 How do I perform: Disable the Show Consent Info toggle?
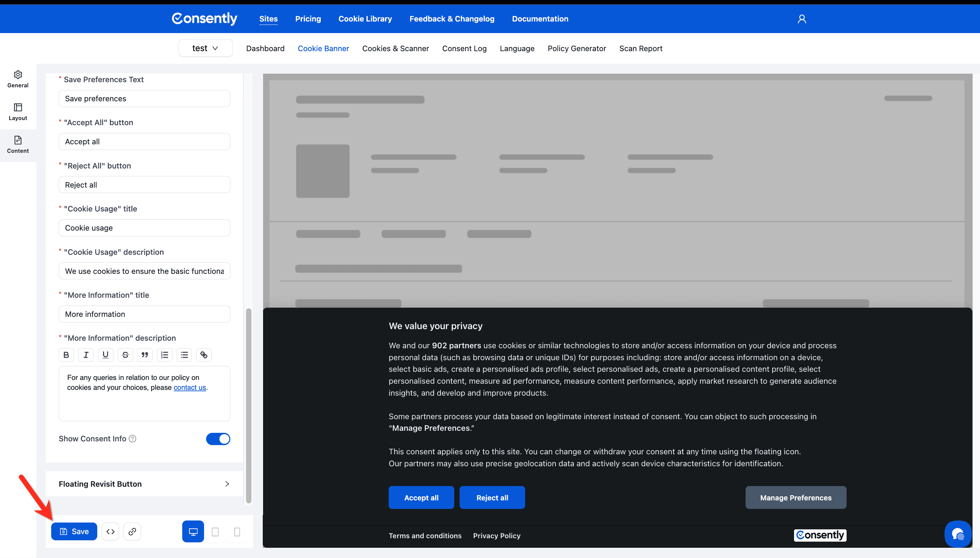click(218, 439)
